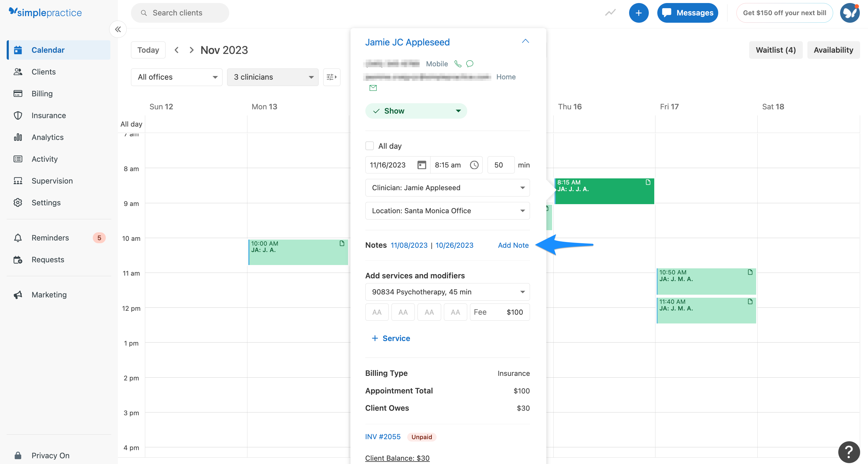The width and height of the screenshot is (868, 464).
Task: Expand the Clinician: Jamie Appleseed dropdown
Action: click(447, 187)
